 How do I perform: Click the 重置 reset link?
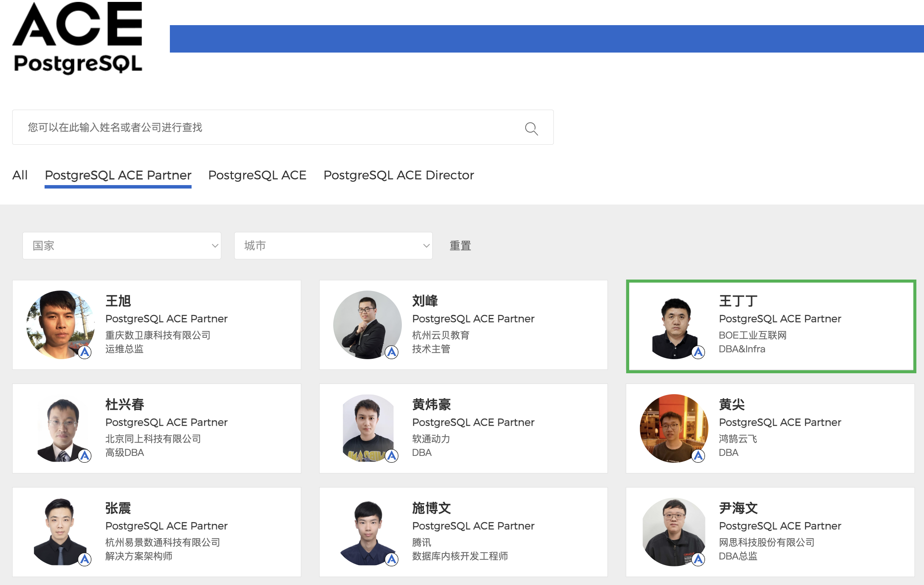point(460,246)
